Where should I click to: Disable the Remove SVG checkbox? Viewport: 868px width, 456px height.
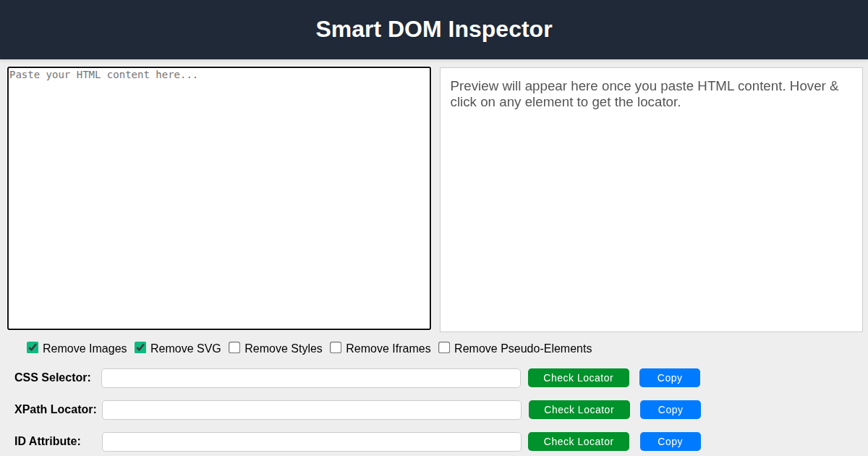click(140, 347)
